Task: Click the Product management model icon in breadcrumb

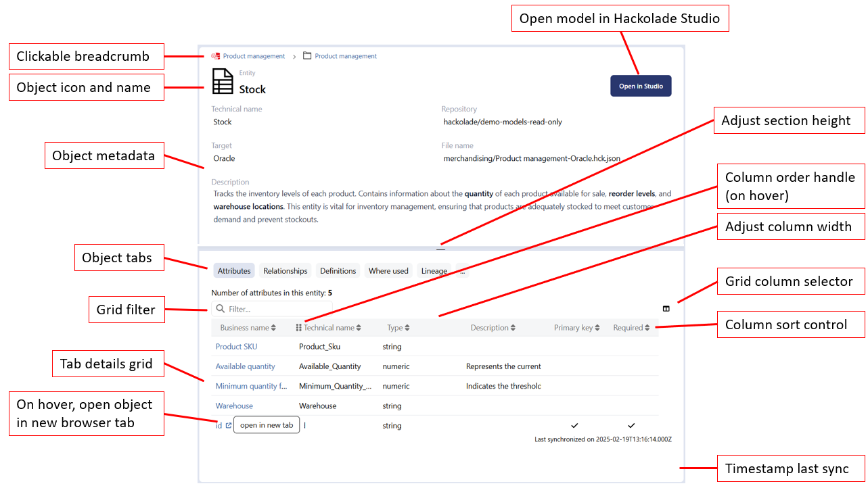Action: [216, 56]
